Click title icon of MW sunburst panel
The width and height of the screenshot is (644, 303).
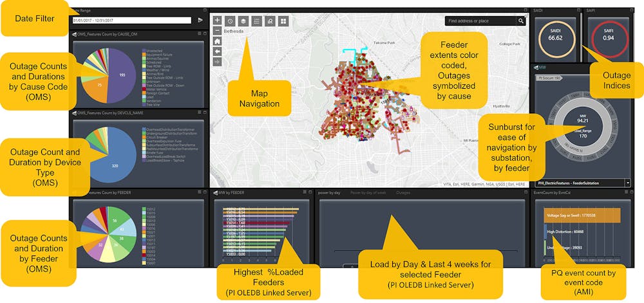click(x=536, y=68)
